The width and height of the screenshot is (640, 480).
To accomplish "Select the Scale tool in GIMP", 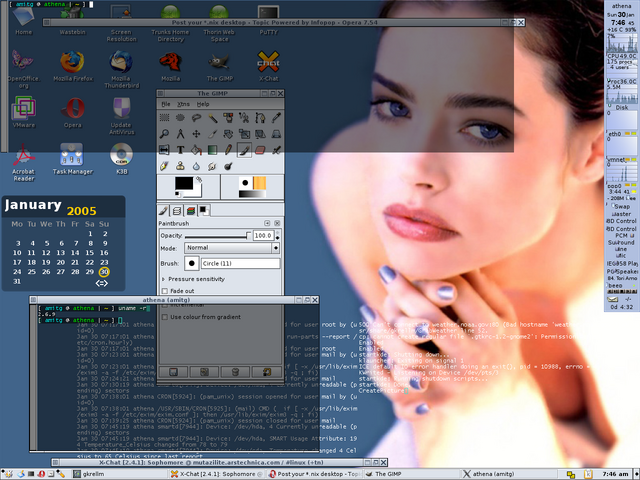I will (244, 134).
